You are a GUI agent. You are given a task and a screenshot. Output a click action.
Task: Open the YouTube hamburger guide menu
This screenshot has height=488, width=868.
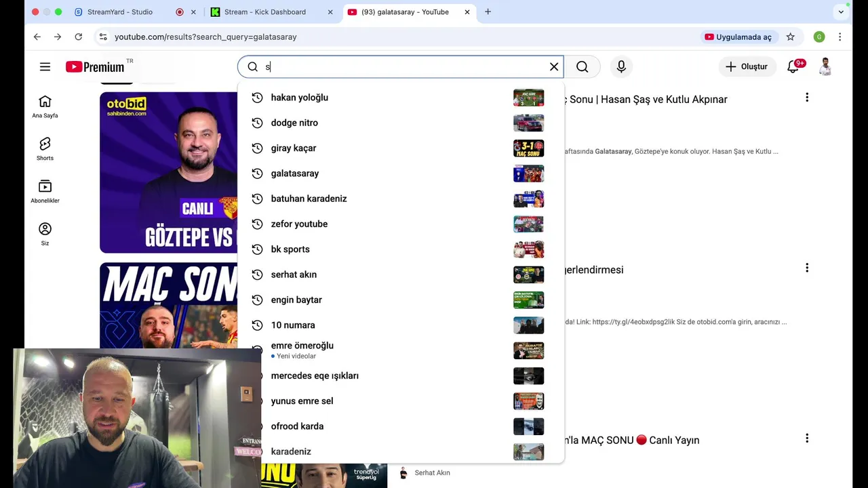pyautogui.click(x=45, y=66)
